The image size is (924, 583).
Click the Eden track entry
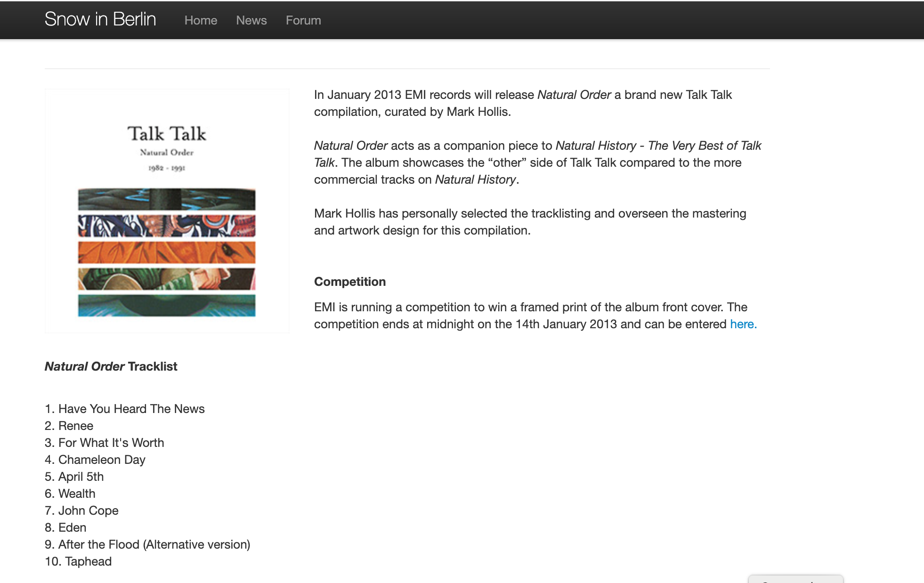coord(72,527)
